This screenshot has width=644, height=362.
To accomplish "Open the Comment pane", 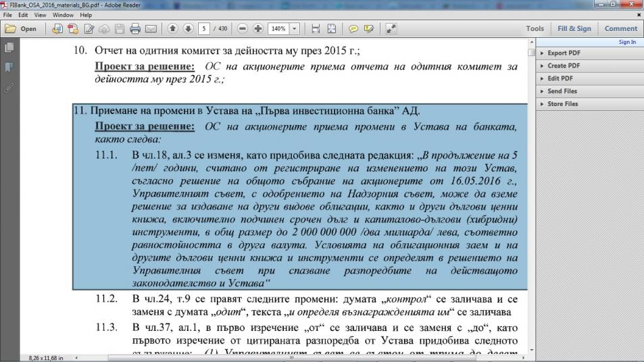I will point(620,29).
